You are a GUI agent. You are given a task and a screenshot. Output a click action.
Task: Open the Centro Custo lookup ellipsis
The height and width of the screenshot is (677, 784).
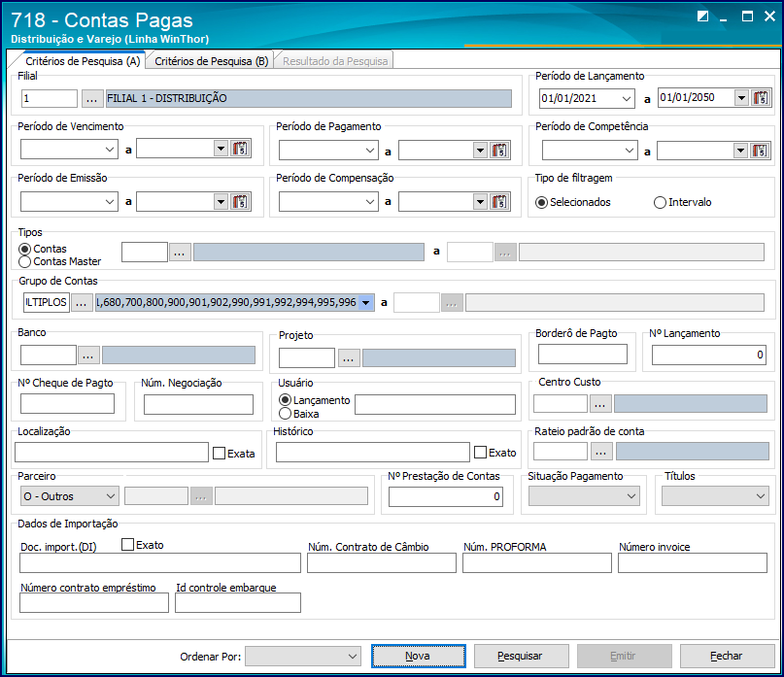pyautogui.click(x=600, y=404)
